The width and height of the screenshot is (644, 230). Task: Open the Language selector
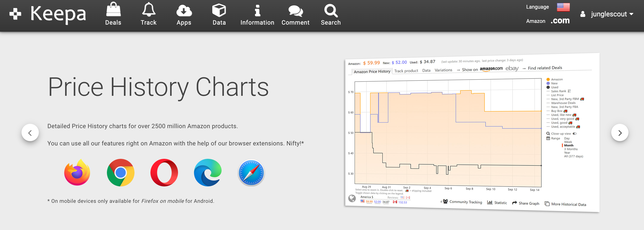pos(538,7)
